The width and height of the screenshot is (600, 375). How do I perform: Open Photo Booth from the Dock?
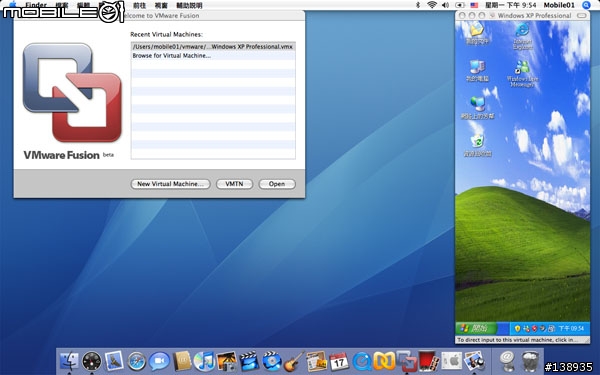pyautogui.click(x=429, y=361)
